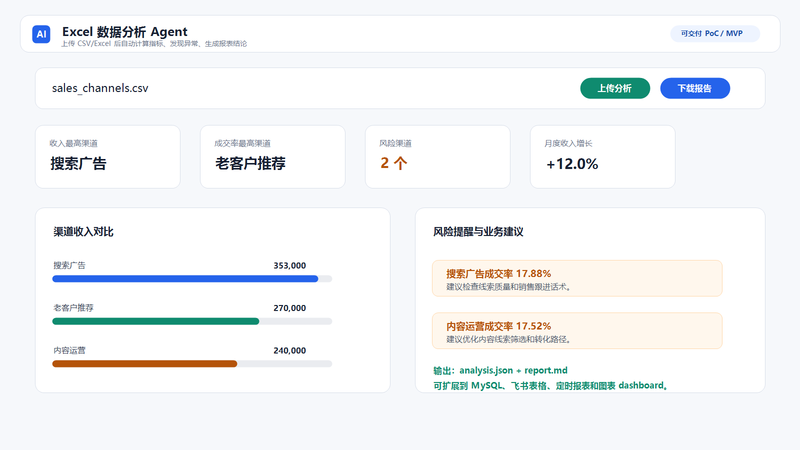Open the 搜索广告成交率 17.88% alert
The image size is (800, 450).
pos(577,279)
